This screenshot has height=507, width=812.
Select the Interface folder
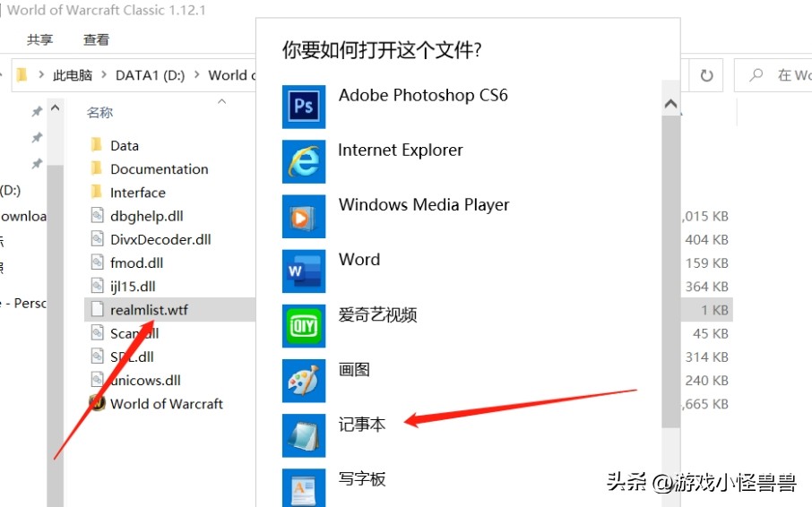tap(138, 193)
